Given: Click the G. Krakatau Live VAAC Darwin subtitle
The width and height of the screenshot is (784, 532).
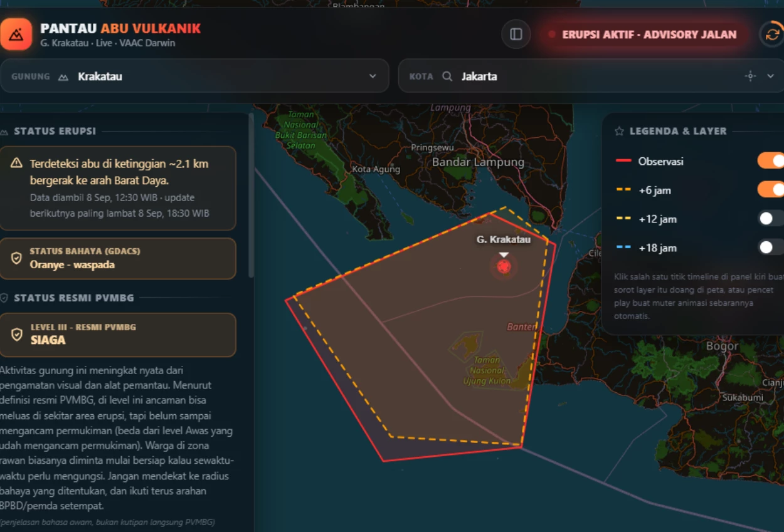Looking at the screenshot, I should 108,43.
